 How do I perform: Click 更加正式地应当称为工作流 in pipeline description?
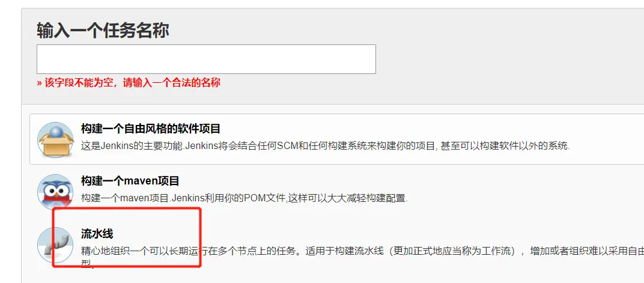(x=451, y=251)
